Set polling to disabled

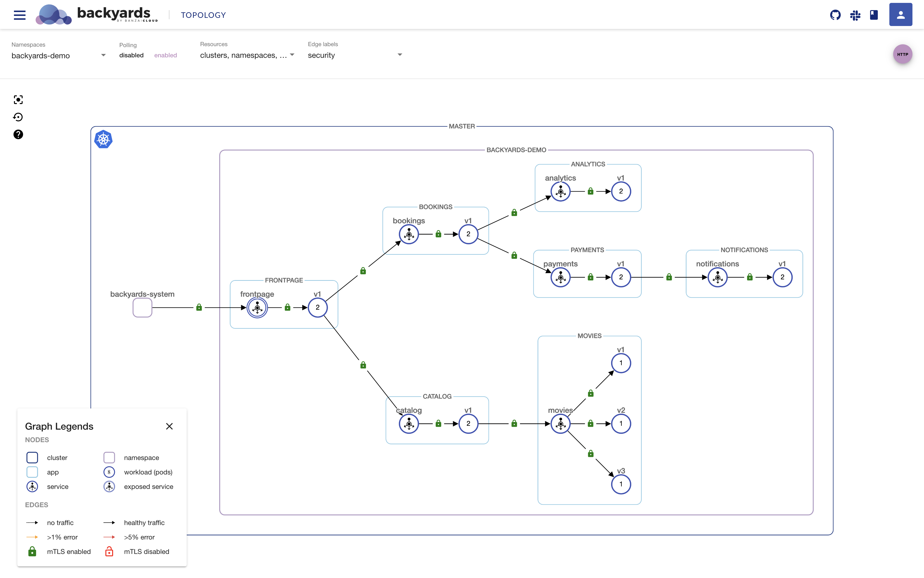(x=131, y=55)
